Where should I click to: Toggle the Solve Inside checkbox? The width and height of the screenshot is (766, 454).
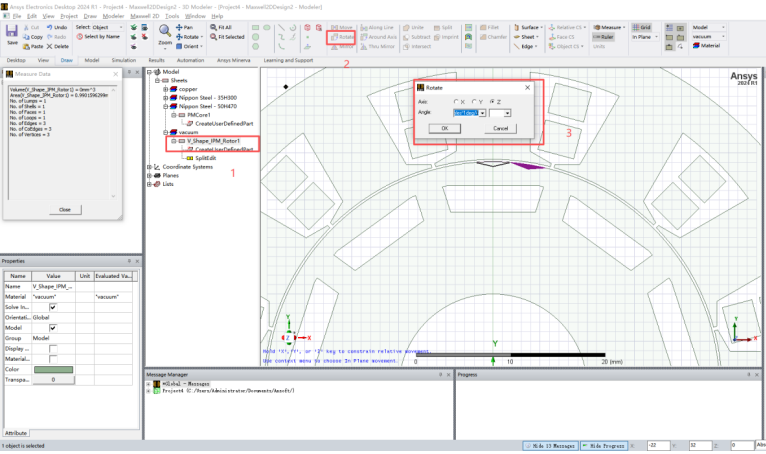pos(53,307)
